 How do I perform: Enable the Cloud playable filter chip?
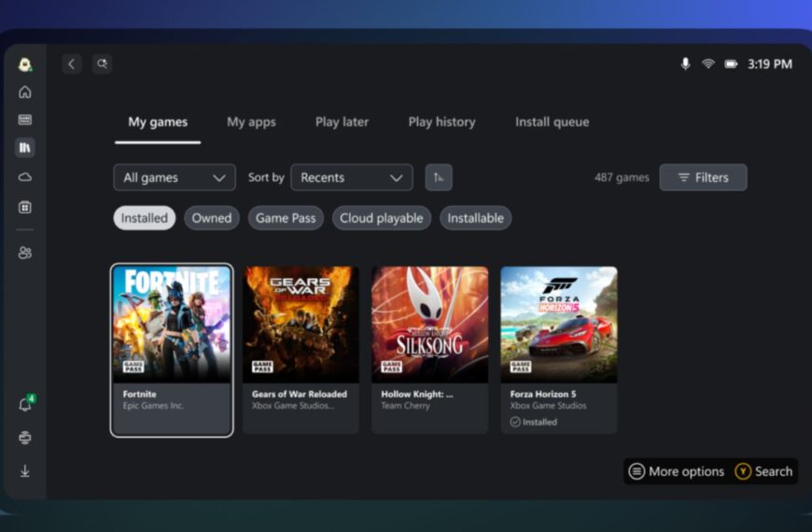click(381, 218)
